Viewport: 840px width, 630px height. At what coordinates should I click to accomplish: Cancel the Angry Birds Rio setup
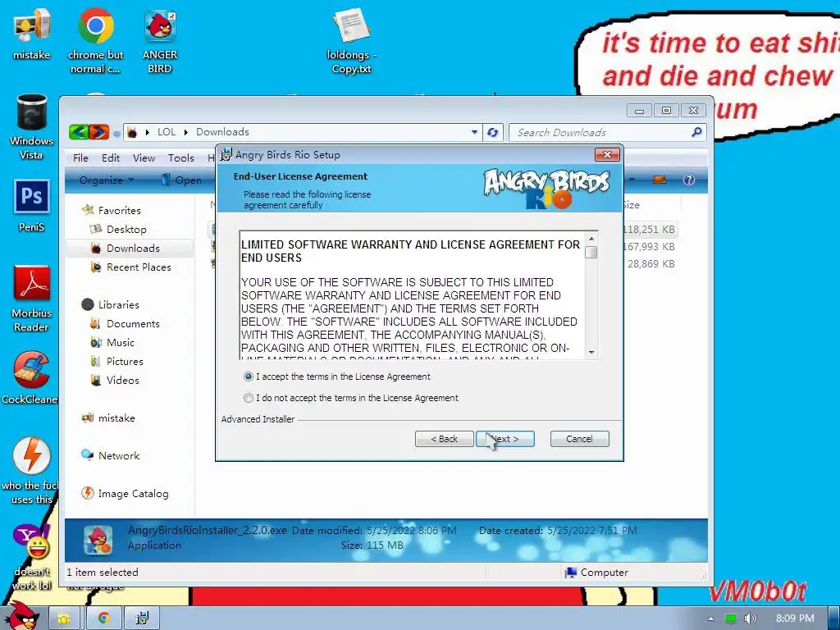[579, 439]
